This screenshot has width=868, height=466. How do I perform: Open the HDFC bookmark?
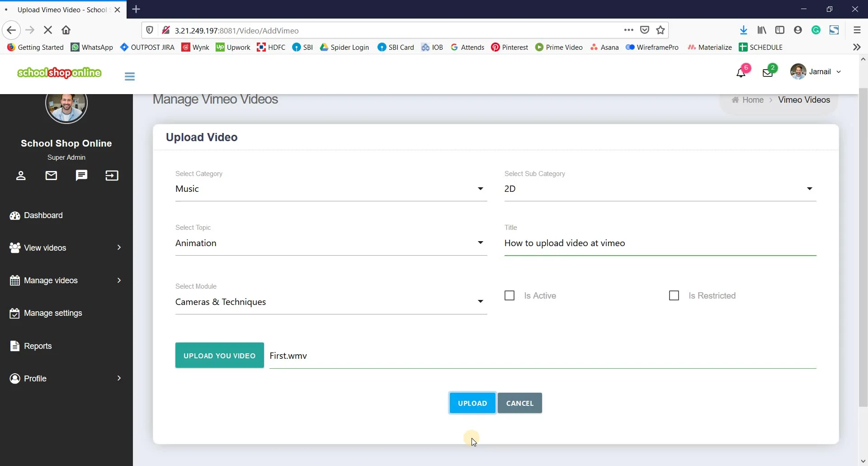click(271, 47)
